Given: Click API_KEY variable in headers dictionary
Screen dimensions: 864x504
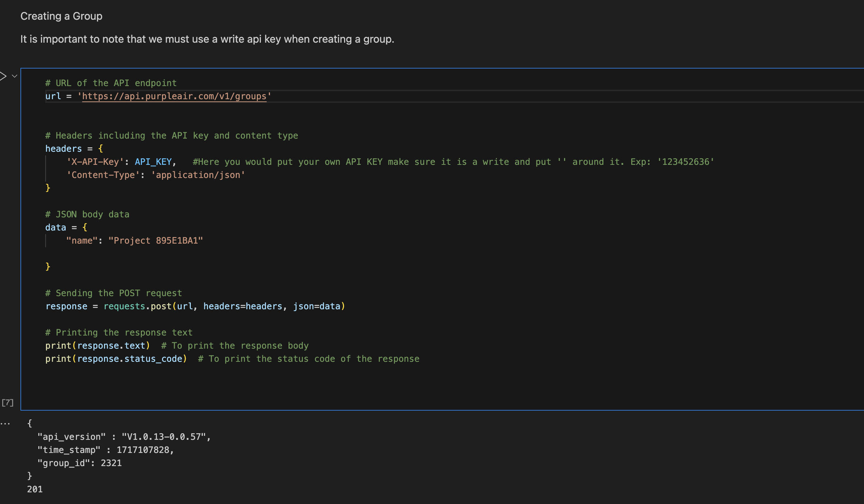Looking at the screenshot, I should pyautogui.click(x=153, y=162).
